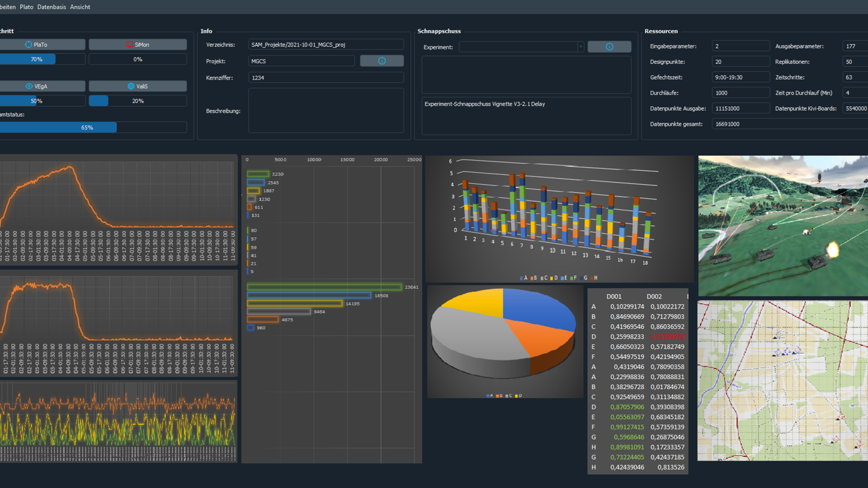Click the Zeit pro Durchlauf field
This screenshot has height=488, width=868.
[x=855, y=93]
